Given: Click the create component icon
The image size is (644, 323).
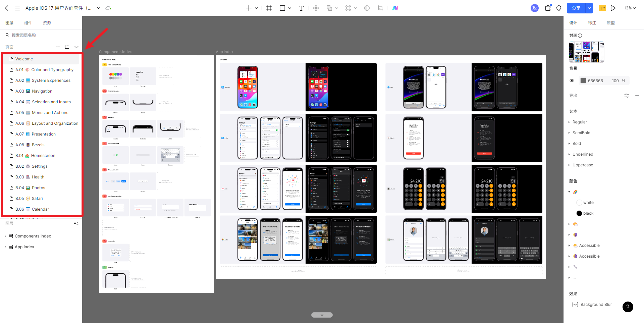Looking at the screenshot, I should click(x=348, y=8).
